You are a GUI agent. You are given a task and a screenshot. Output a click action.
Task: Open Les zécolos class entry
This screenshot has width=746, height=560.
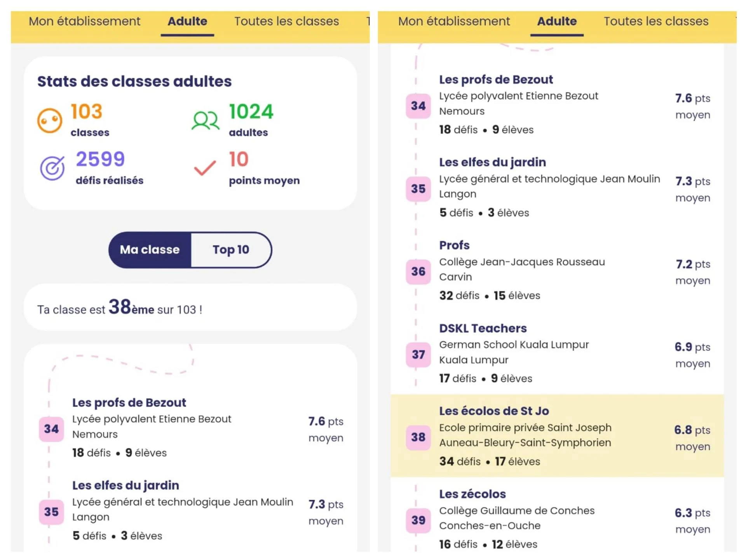pyautogui.click(x=472, y=494)
